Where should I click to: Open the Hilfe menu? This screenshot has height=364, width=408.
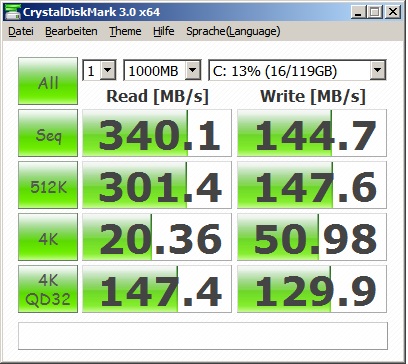164,31
